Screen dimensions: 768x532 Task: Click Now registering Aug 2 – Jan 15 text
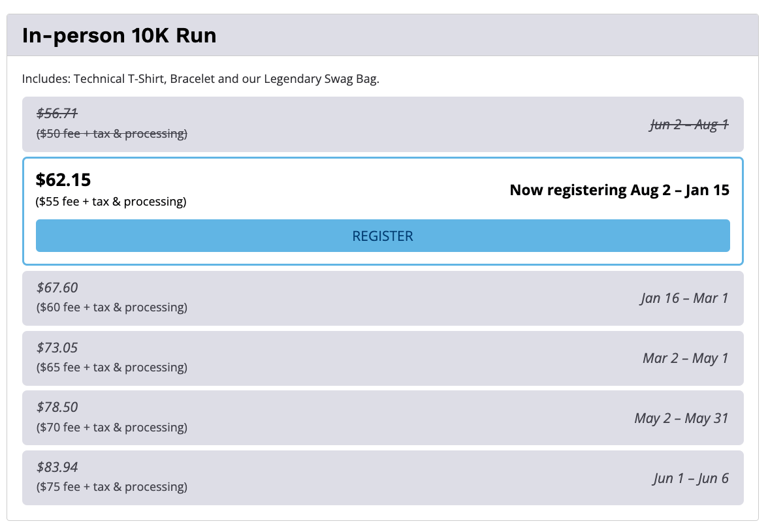(x=620, y=190)
